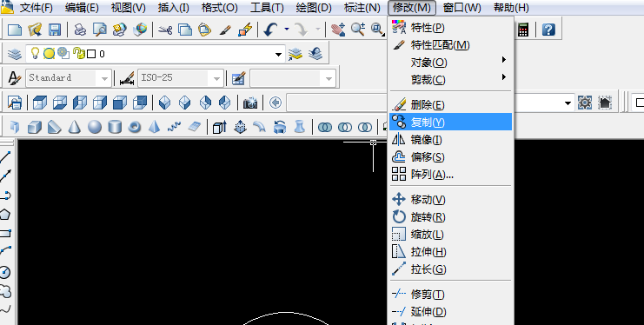
Task: Open the 绘图(D) menu
Action: click(314, 8)
